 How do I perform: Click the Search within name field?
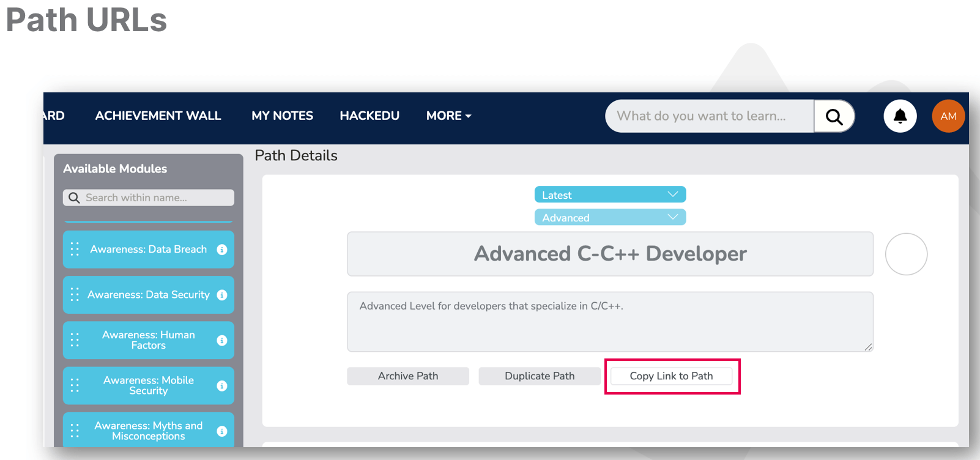pos(156,198)
